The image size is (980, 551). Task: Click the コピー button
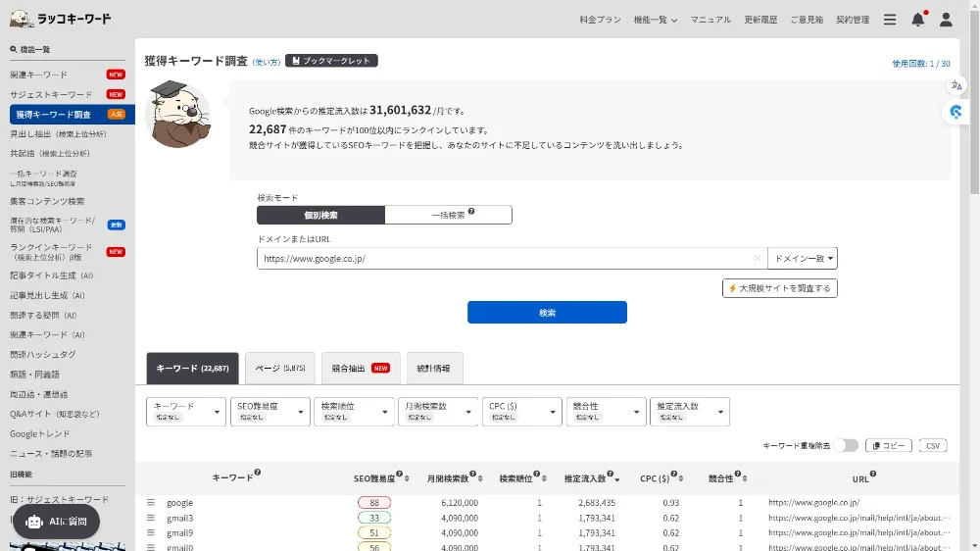[888, 446]
